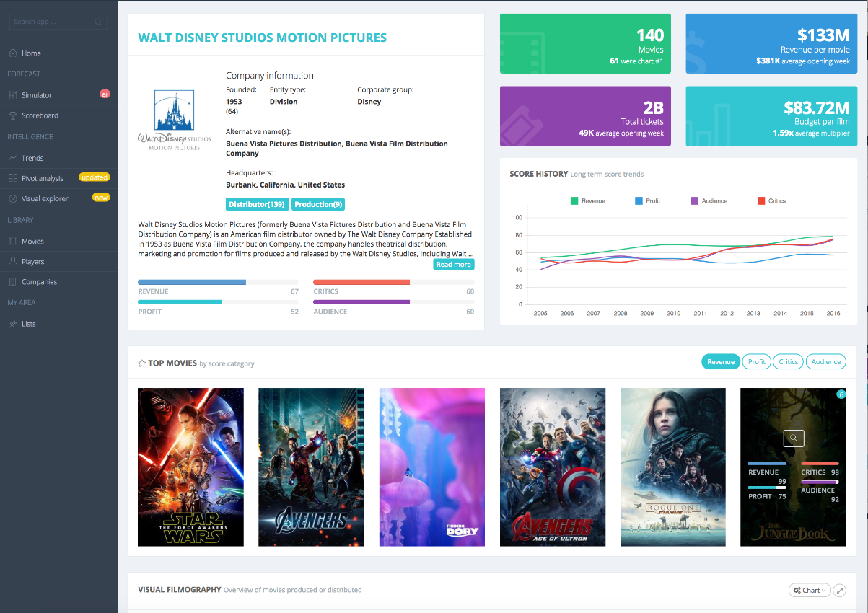Click the Trends line chart icon
Viewport: 868px width, 613px height.
pos(13,158)
